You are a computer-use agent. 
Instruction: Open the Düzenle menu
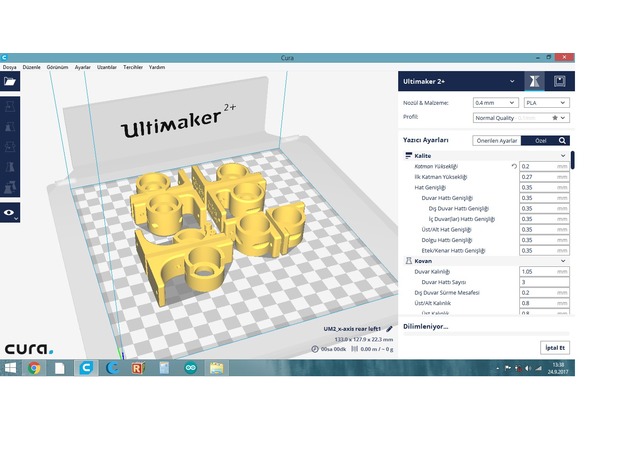(x=31, y=67)
